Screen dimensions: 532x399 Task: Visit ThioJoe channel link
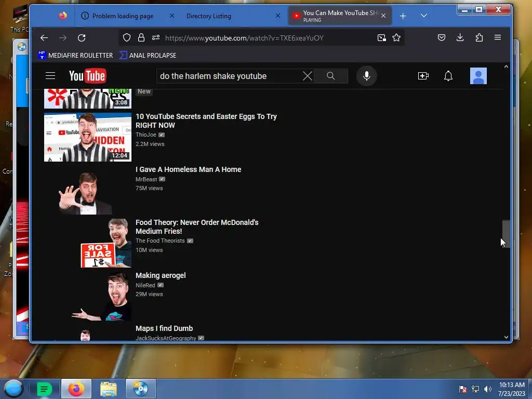146,135
